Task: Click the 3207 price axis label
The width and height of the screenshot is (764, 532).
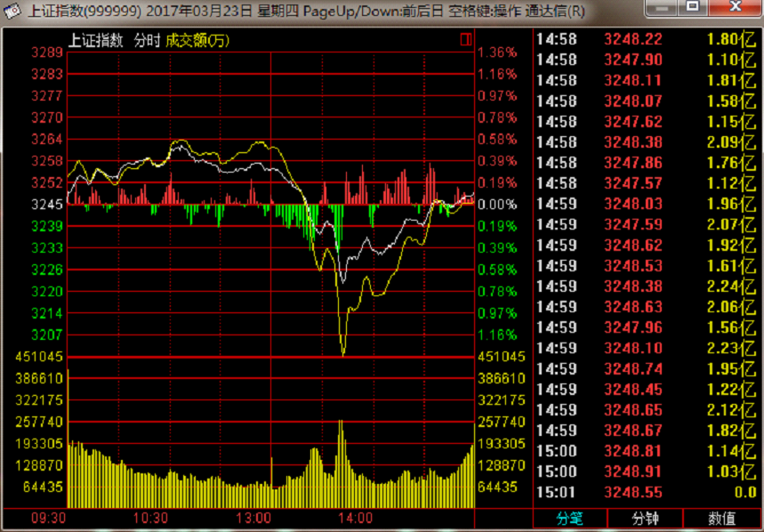Action: point(47,335)
